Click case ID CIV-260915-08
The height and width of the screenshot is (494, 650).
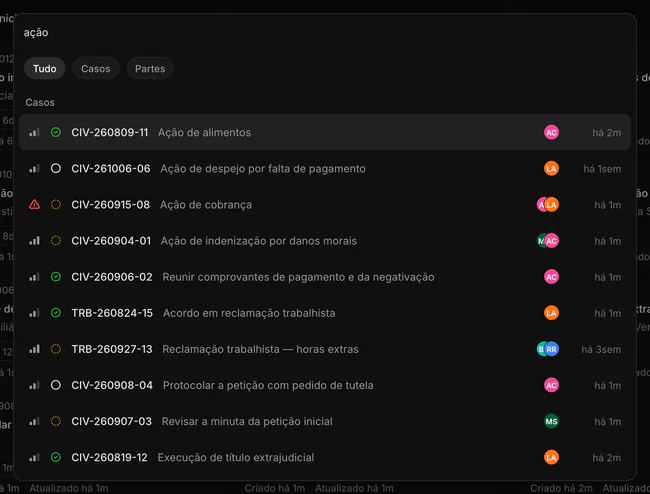(110, 205)
